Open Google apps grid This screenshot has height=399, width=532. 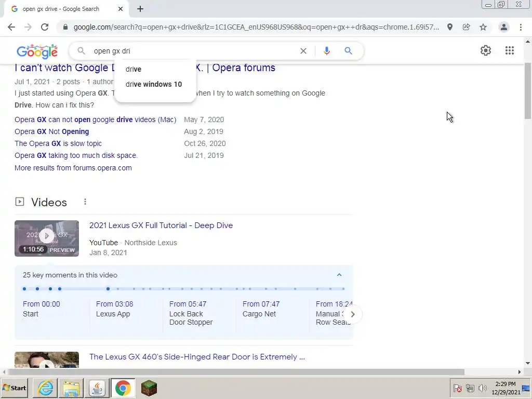pos(509,50)
